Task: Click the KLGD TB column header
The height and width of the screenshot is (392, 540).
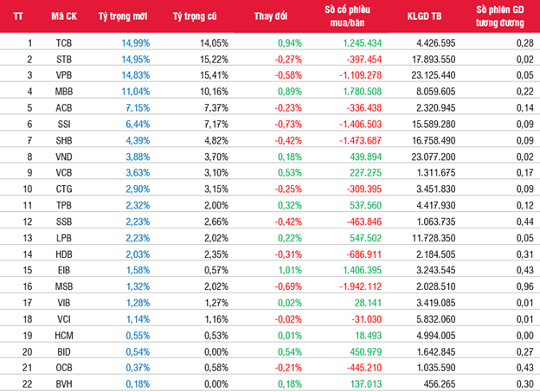Action: (424, 16)
